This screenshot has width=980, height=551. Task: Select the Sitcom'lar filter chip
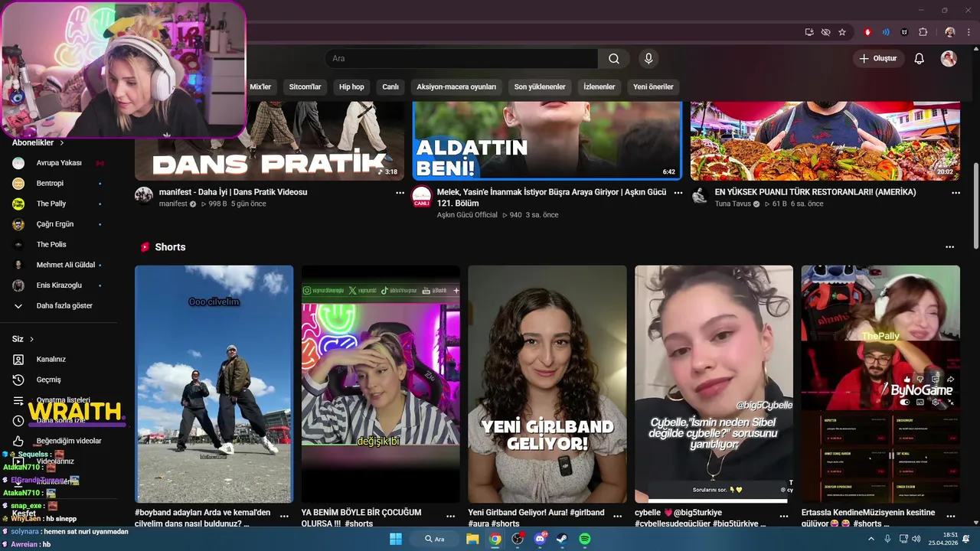click(x=305, y=86)
